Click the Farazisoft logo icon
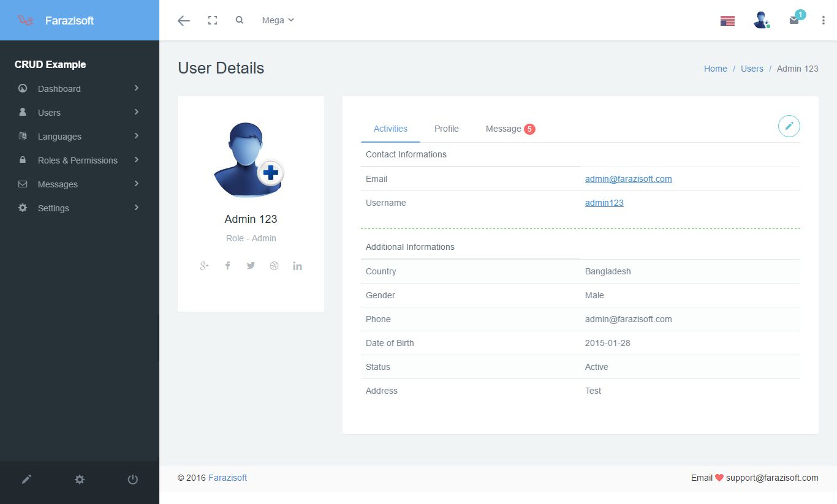837x504 pixels. click(25, 20)
